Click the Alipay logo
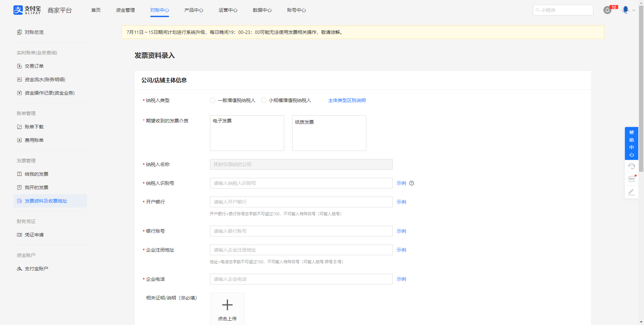644x325 pixels. pos(27,10)
